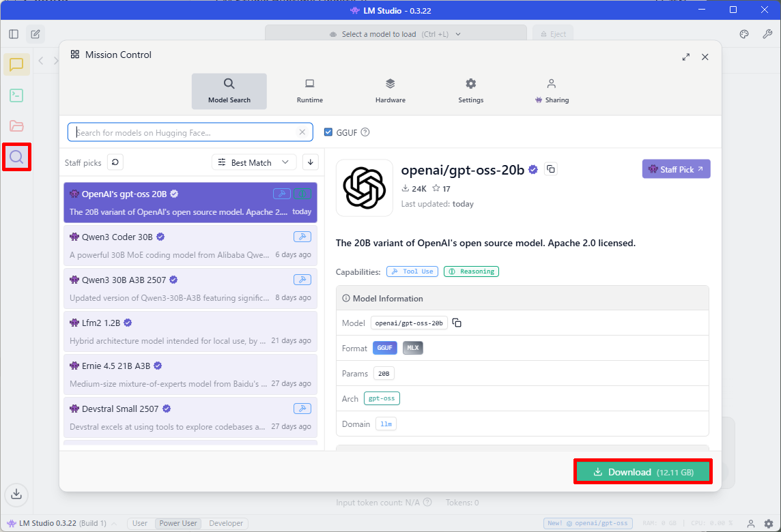
Task: Switch to the Hardware tab
Action: pos(390,91)
